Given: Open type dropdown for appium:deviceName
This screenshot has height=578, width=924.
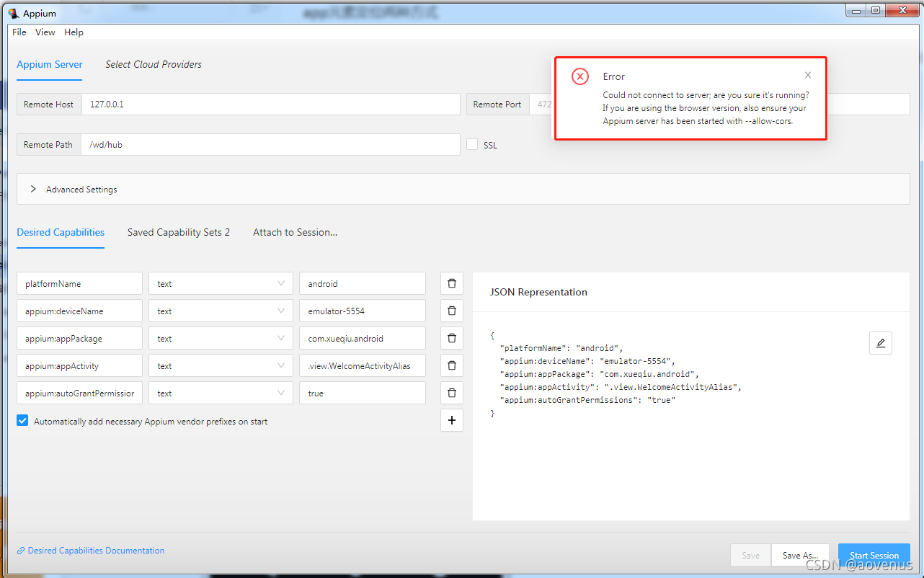Looking at the screenshot, I should [221, 311].
